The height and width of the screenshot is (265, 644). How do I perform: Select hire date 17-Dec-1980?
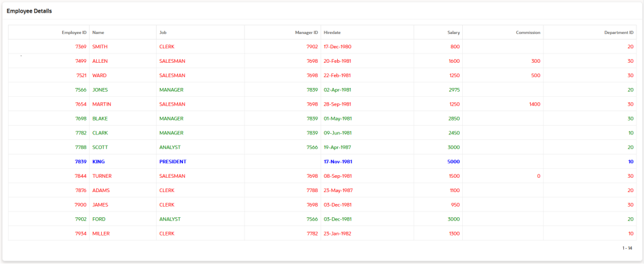click(x=337, y=46)
